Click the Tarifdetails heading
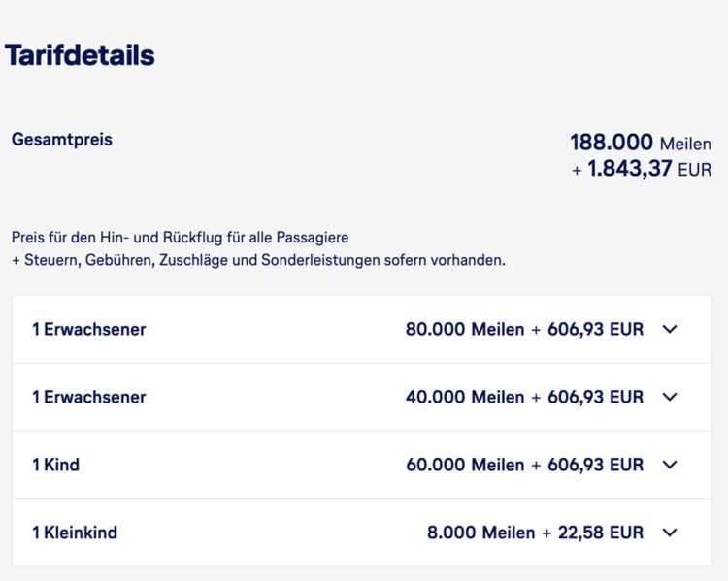Viewport: 728px width, 581px height. tap(80, 55)
